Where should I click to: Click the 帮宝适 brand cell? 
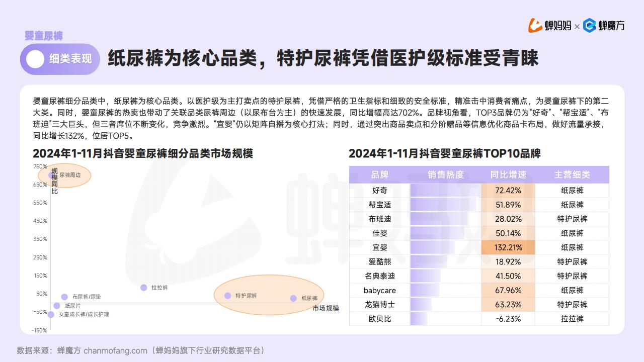380,205
